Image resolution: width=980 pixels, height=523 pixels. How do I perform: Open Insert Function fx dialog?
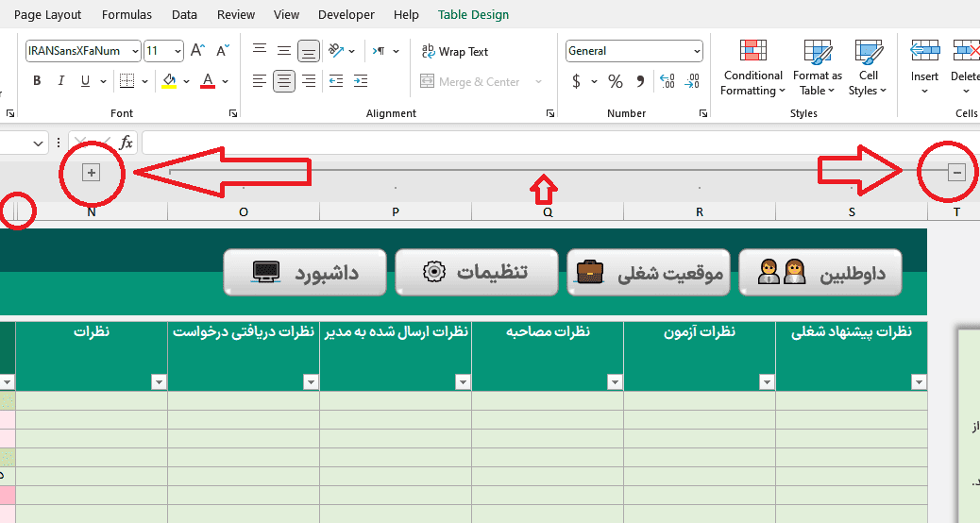click(127, 143)
